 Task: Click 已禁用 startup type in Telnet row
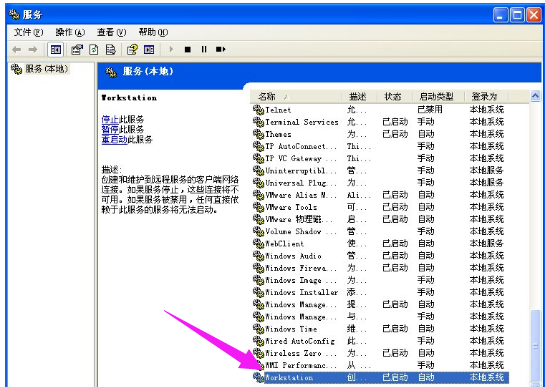tap(430, 110)
